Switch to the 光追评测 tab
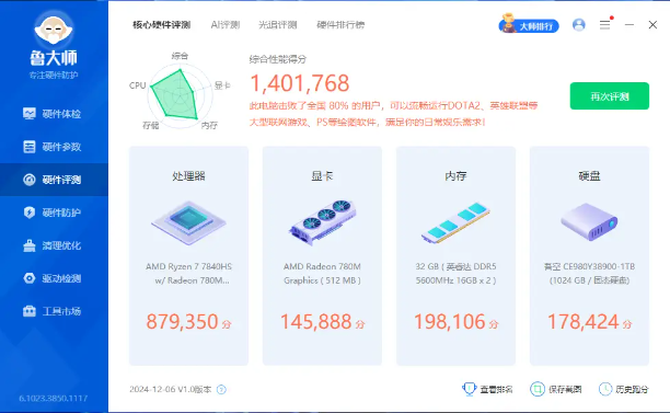Image resolution: width=670 pixels, height=413 pixels. (x=278, y=25)
